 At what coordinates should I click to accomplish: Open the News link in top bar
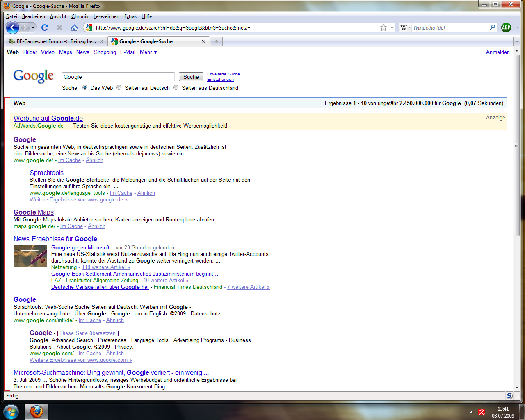[x=82, y=52]
